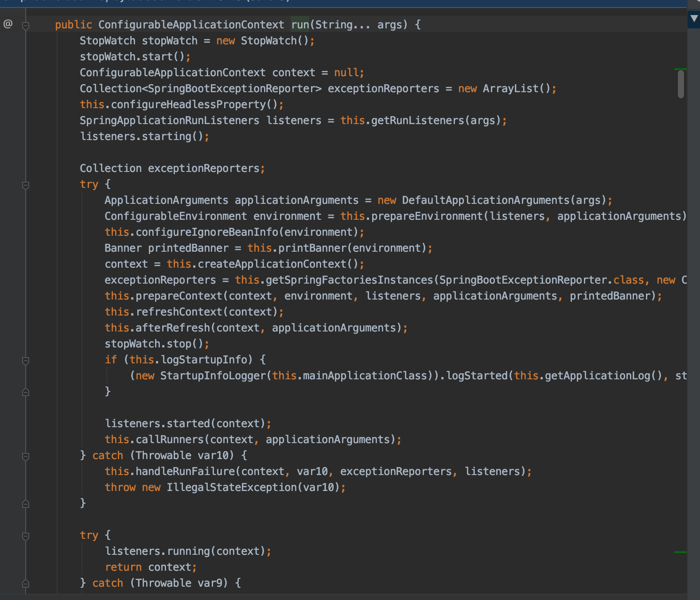The height and width of the screenshot is (600, 700).
Task: Click the lower green stripe marker in scrollbar
Action: (x=680, y=552)
